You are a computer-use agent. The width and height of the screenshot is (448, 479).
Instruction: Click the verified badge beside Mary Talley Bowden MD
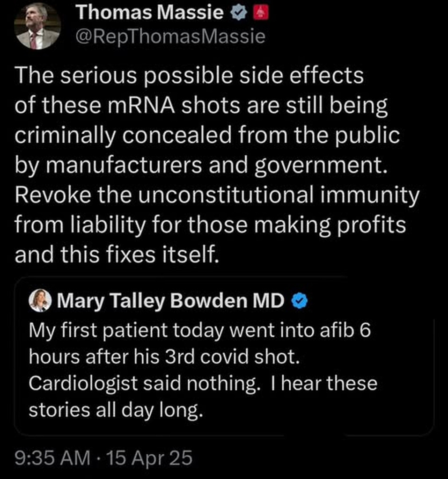click(300, 302)
